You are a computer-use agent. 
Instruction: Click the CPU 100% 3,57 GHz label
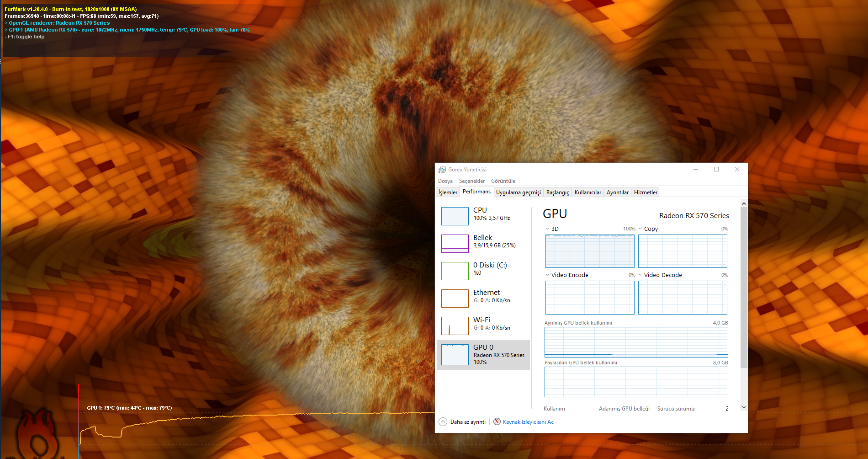(492, 214)
